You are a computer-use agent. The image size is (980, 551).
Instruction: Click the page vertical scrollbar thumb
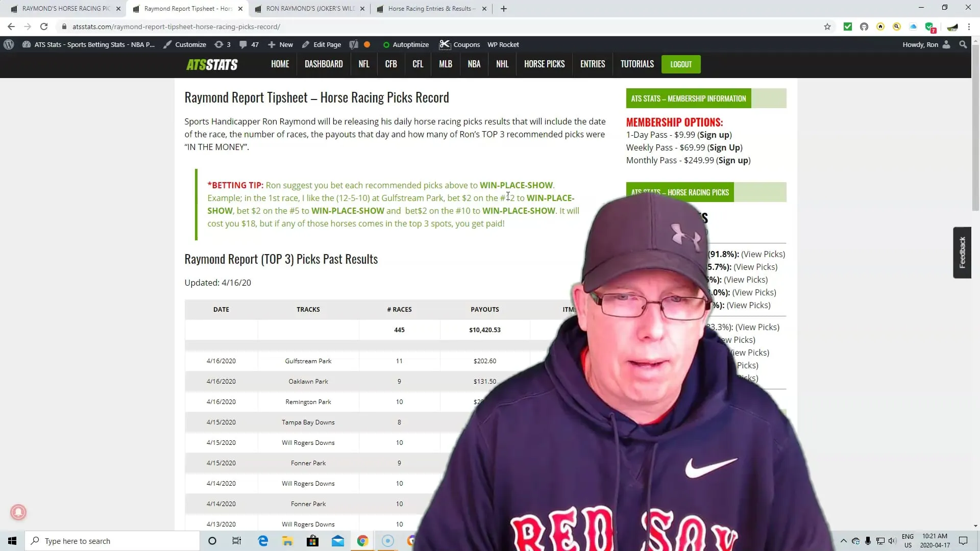point(975,128)
